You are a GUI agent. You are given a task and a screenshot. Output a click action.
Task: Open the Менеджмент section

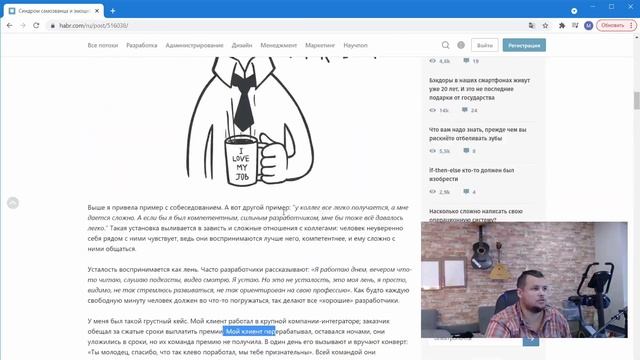click(x=279, y=45)
